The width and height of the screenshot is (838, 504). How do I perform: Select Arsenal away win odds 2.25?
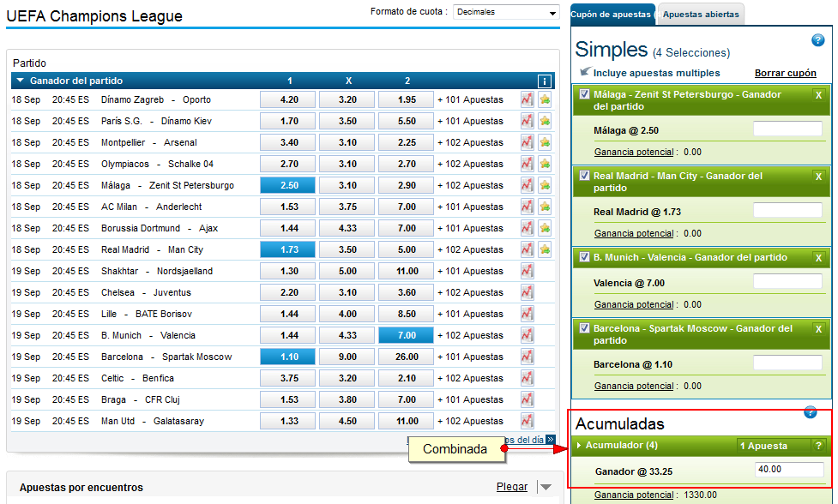point(406,142)
